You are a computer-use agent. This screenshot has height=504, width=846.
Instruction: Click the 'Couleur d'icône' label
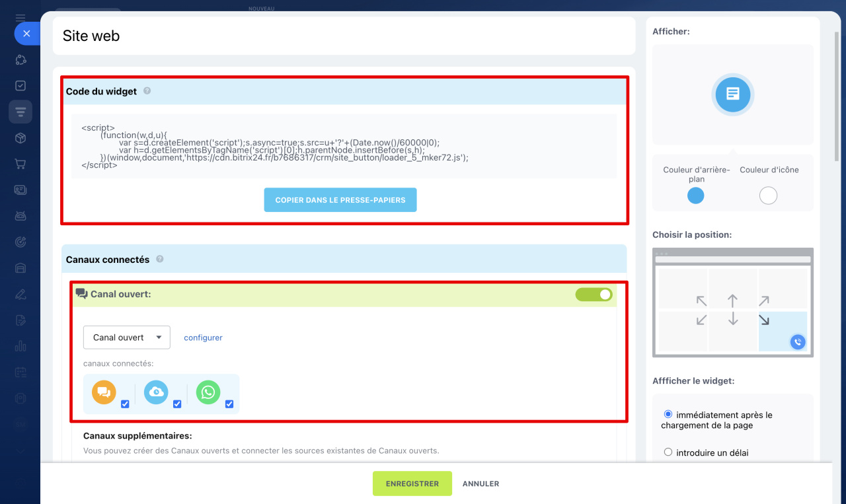(769, 170)
